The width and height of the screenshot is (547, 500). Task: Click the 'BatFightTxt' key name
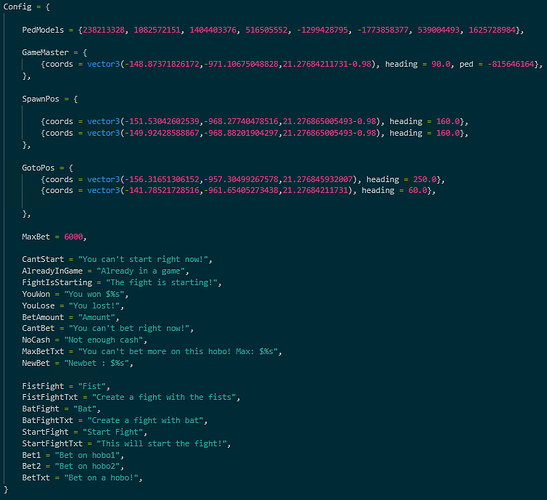tap(47, 420)
